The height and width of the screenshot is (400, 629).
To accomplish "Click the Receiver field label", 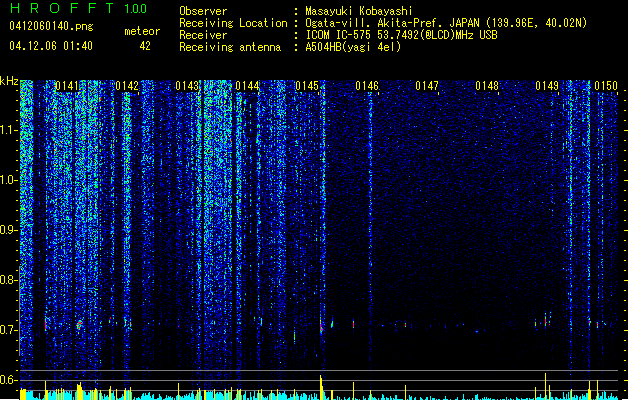I will pos(203,35).
